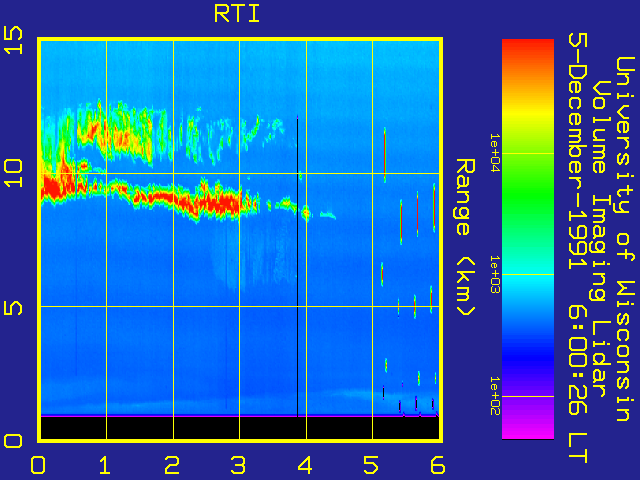Click the 1e+03 color bar label

coord(495,274)
